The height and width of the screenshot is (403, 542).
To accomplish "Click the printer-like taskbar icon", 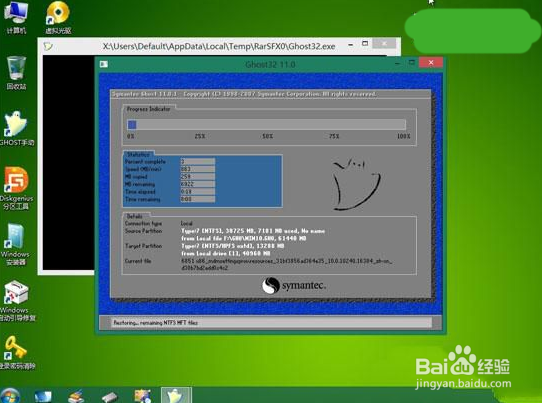I will tap(76, 396).
